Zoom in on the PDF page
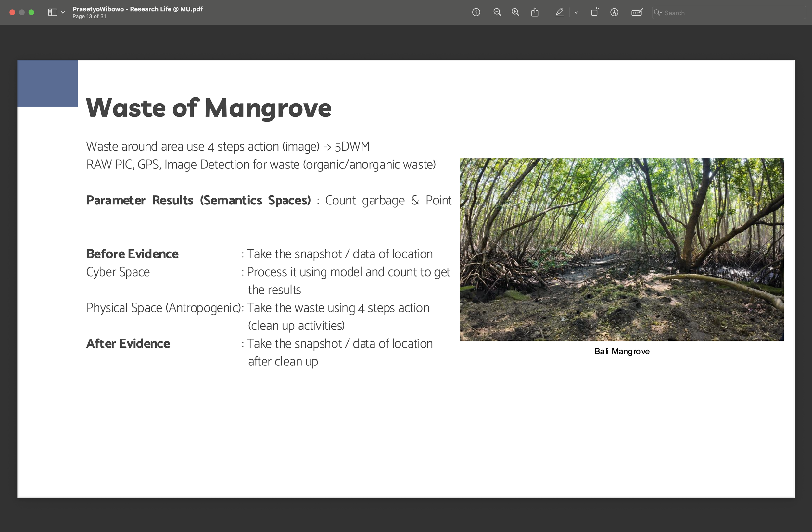Viewport: 812px width, 532px height. pos(515,13)
